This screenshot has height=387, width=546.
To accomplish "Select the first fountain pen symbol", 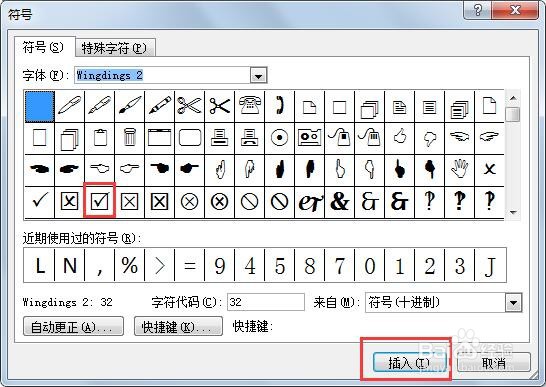I will [x=70, y=106].
